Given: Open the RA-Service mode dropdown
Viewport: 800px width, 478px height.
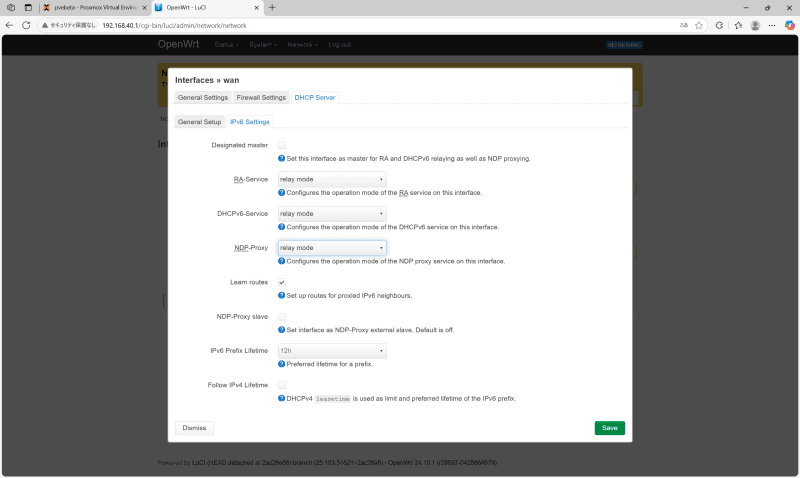Looking at the screenshot, I should click(332, 180).
